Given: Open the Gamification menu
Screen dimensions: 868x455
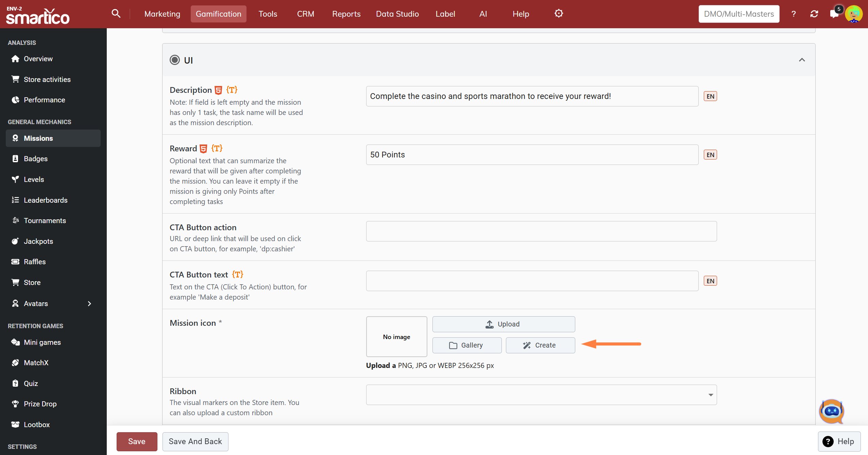Looking at the screenshot, I should 218,14.
